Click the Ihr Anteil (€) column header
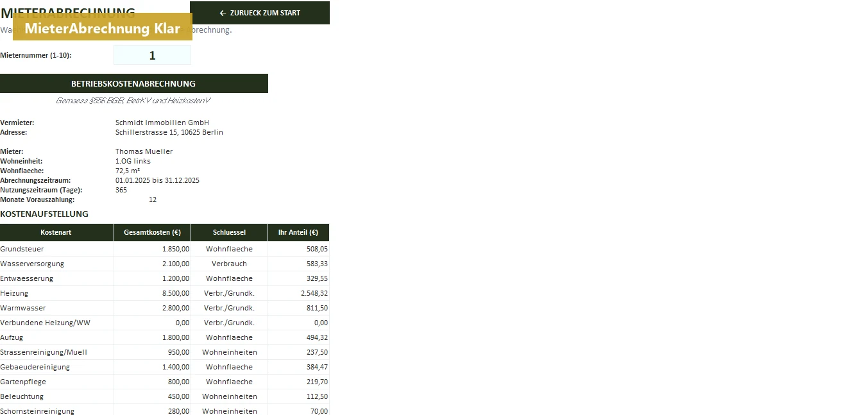868x415 pixels. tap(298, 232)
